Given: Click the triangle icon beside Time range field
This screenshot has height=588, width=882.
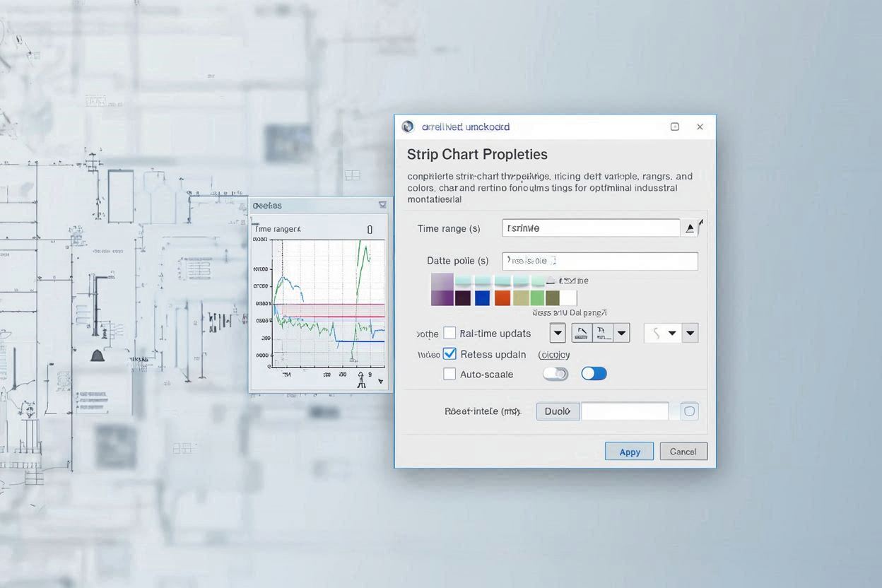Looking at the screenshot, I should click(x=690, y=228).
